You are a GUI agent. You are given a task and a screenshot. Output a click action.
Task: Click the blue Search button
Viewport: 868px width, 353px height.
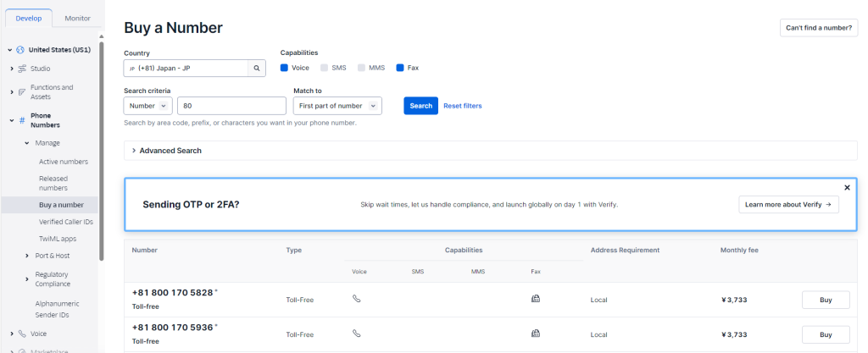click(420, 106)
